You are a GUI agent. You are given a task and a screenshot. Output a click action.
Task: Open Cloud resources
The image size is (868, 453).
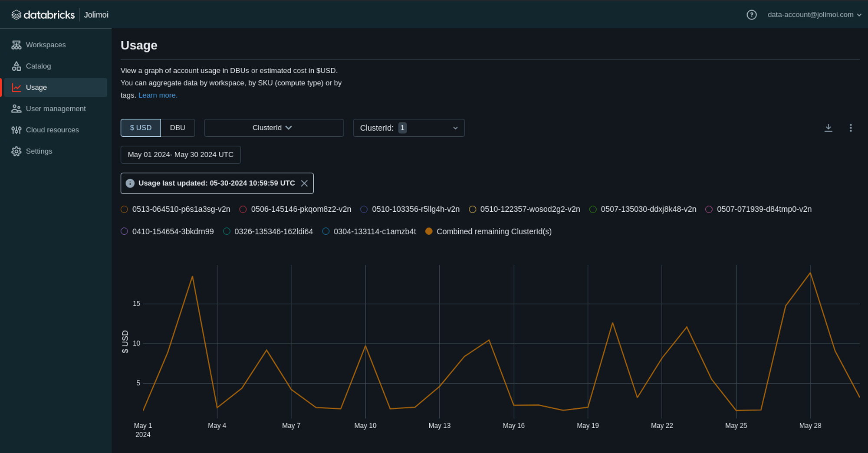click(52, 130)
